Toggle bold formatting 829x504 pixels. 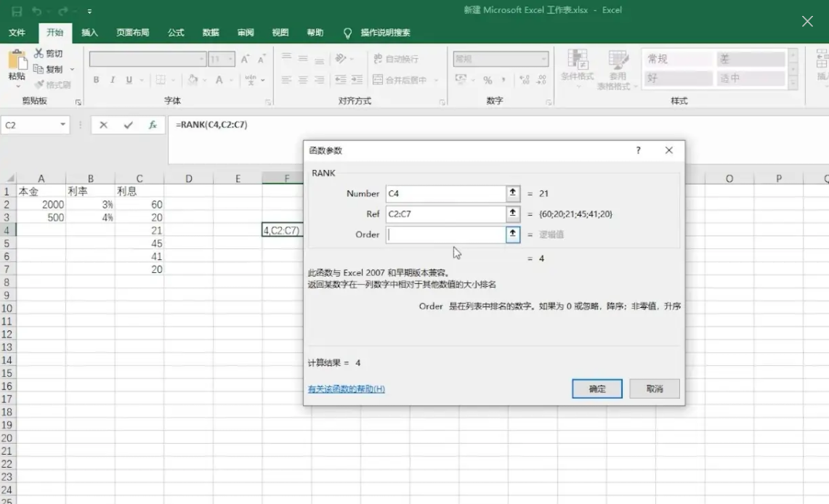(96, 80)
